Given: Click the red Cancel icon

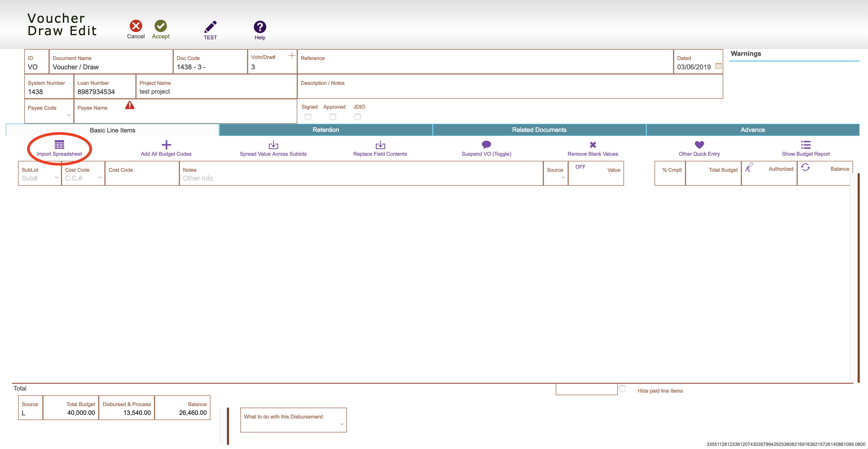Looking at the screenshot, I should pyautogui.click(x=136, y=26).
